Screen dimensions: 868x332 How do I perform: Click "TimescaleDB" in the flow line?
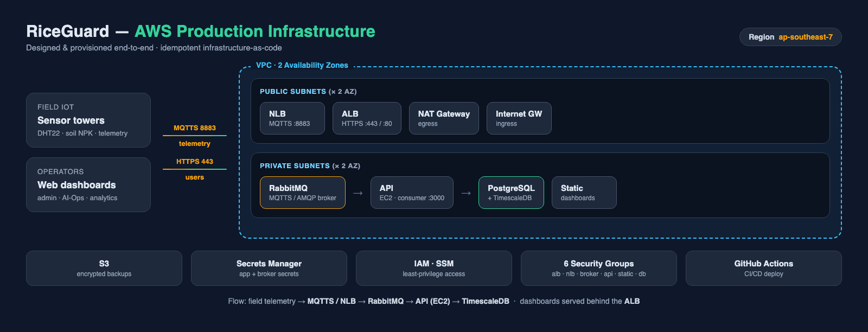pyautogui.click(x=486, y=301)
